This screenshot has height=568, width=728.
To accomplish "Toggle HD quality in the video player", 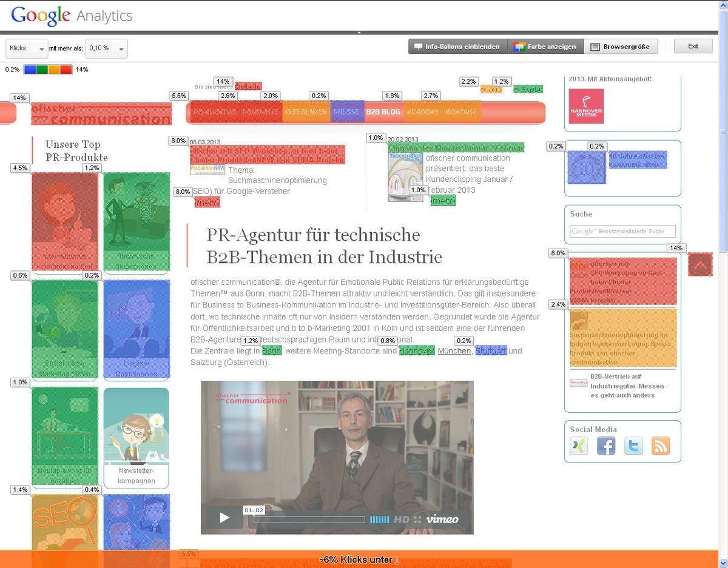I will click(x=402, y=520).
